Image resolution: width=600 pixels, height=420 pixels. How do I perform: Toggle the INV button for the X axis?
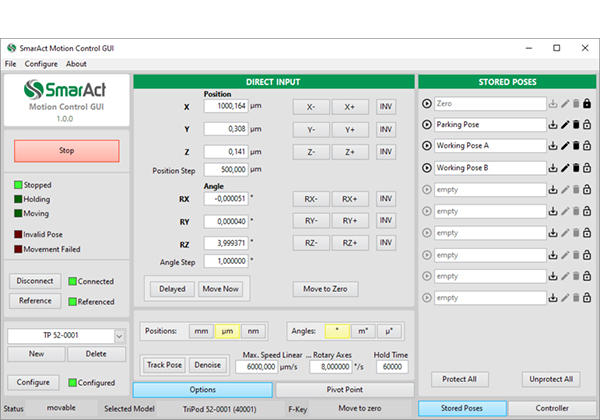click(386, 107)
